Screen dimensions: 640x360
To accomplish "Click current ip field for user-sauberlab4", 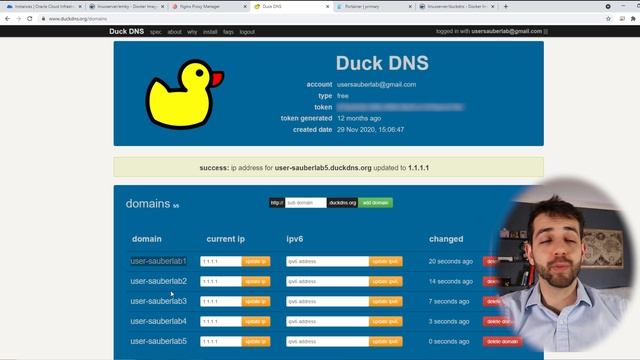I will (221, 321).
